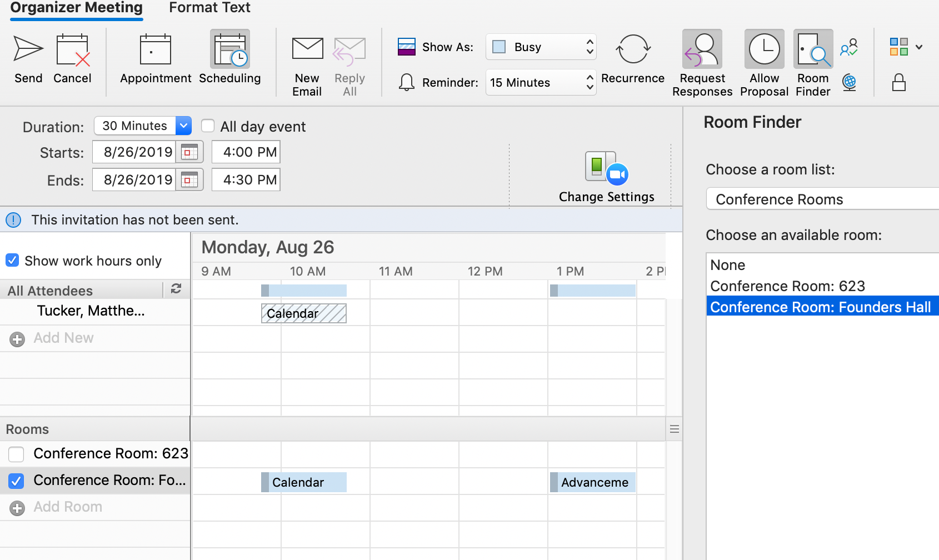Select the Founders Hall Calendar event at 10 AM
Image resolution: width=939 pixels, height=560 pixels.
pyautogui.click(x=304, y=482)
